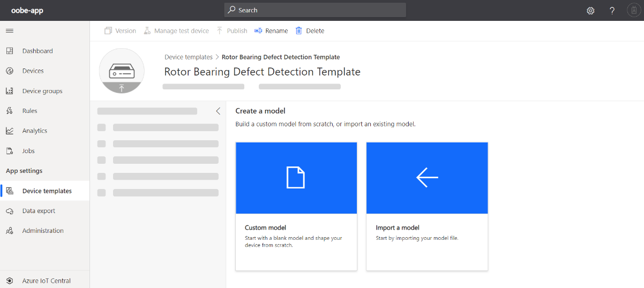Click the Publish arrow icon
This screenshot has width=644, height=288.
[220, 31]
